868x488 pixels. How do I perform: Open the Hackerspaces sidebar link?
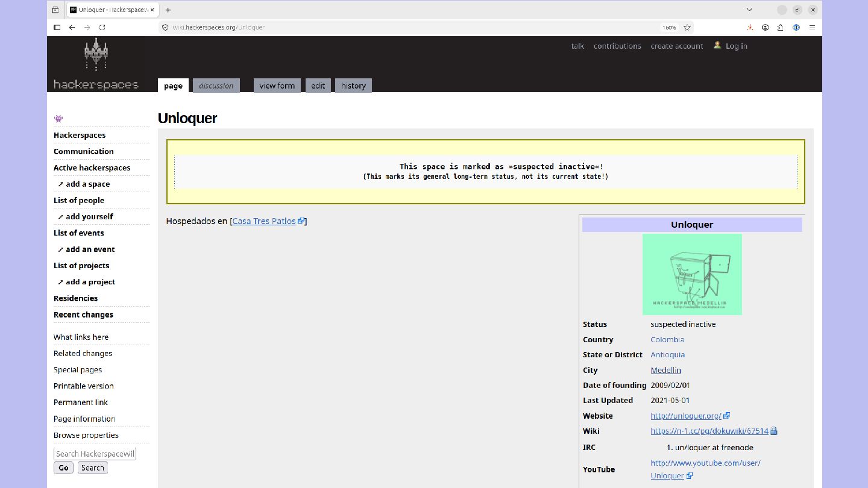point(80,136)
